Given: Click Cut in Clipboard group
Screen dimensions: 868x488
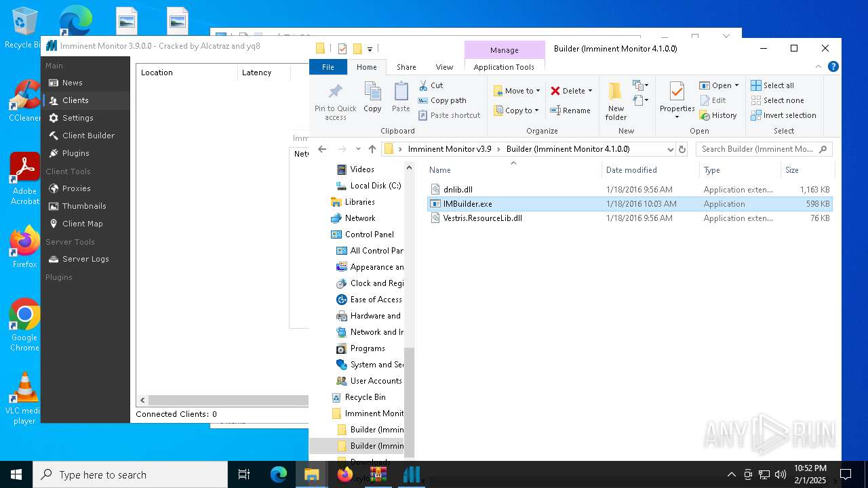Looking at the screenshot, I should [x=431, y=85].
